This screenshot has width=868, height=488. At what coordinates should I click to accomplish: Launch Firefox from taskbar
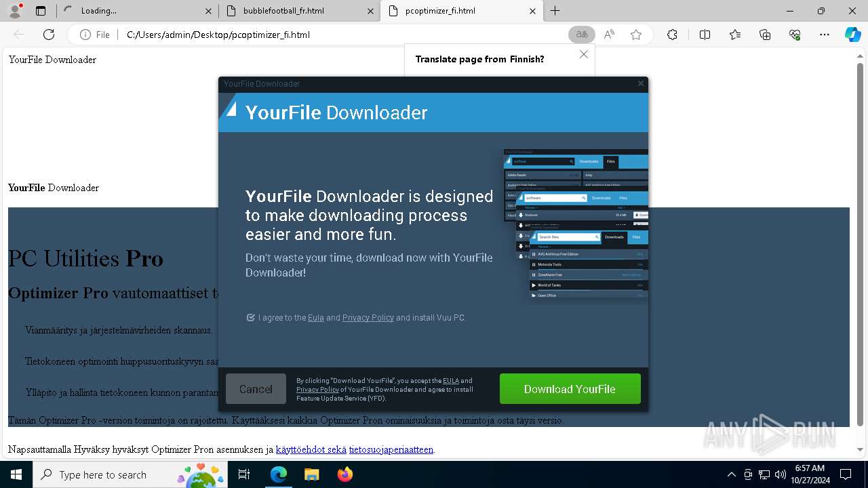click(344, 474)
